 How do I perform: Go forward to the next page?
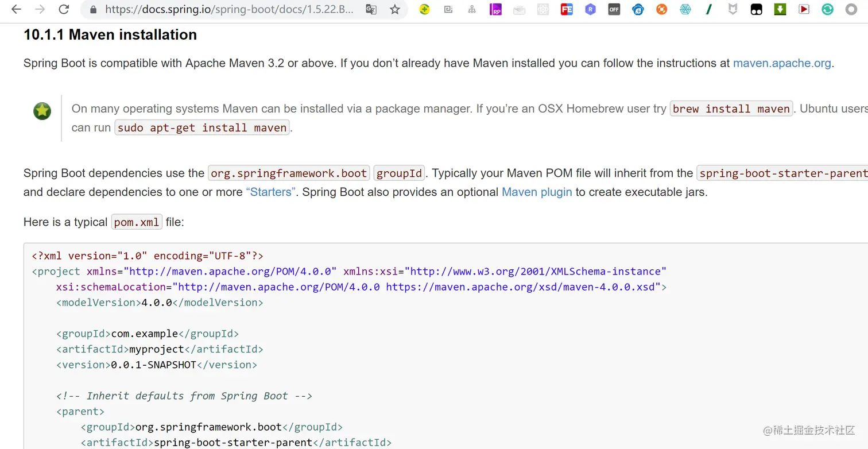tap(40, 9)
